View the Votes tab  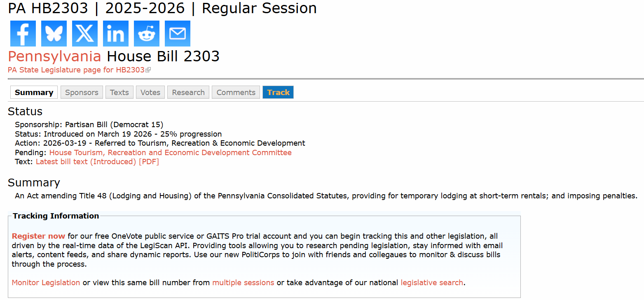coord(150,92)
